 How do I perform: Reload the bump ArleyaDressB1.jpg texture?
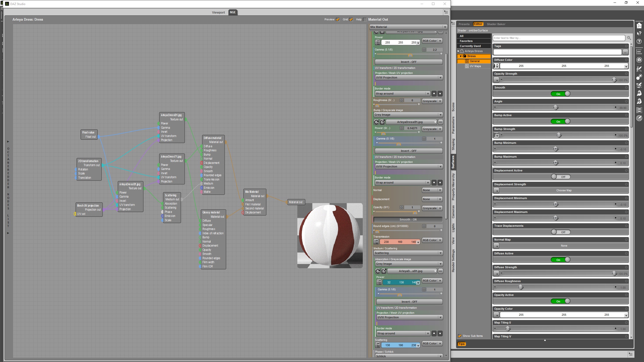376,122
